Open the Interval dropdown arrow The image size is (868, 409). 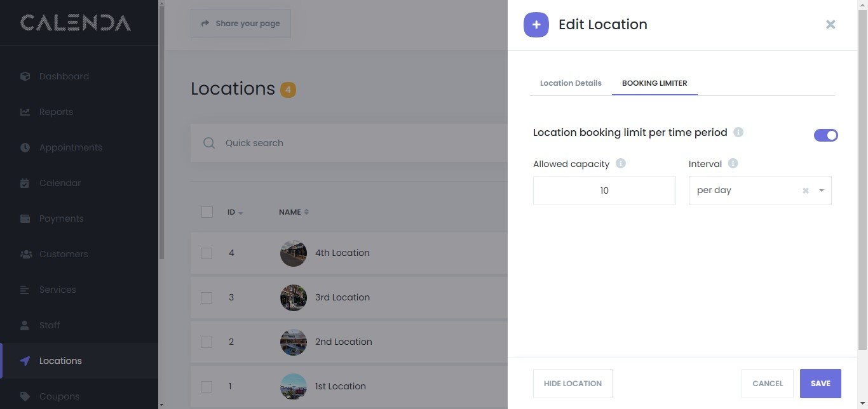pos(821,191)
